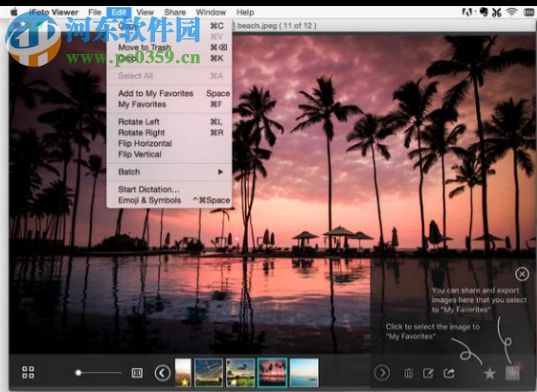Choose Flip Vertical
This screenshot has width=537, height=392.
point(170,154)
